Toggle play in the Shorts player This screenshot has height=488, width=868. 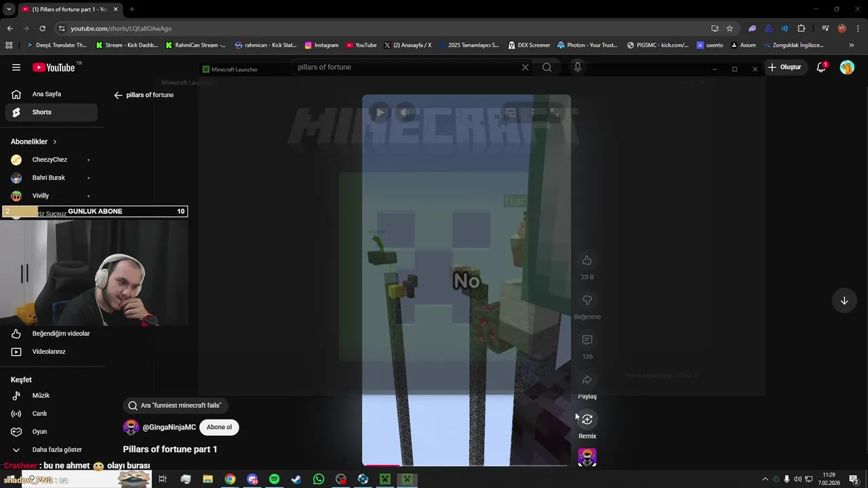click(x=380, y=113)
